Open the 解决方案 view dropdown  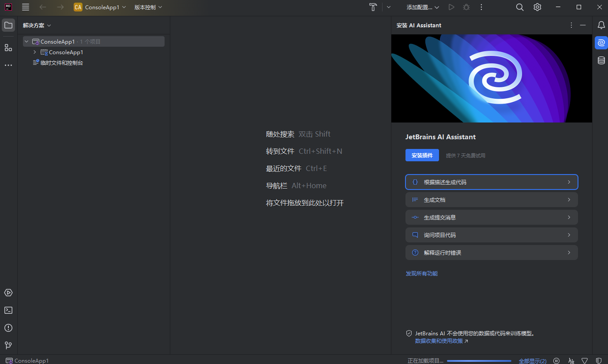click(37, 26)
